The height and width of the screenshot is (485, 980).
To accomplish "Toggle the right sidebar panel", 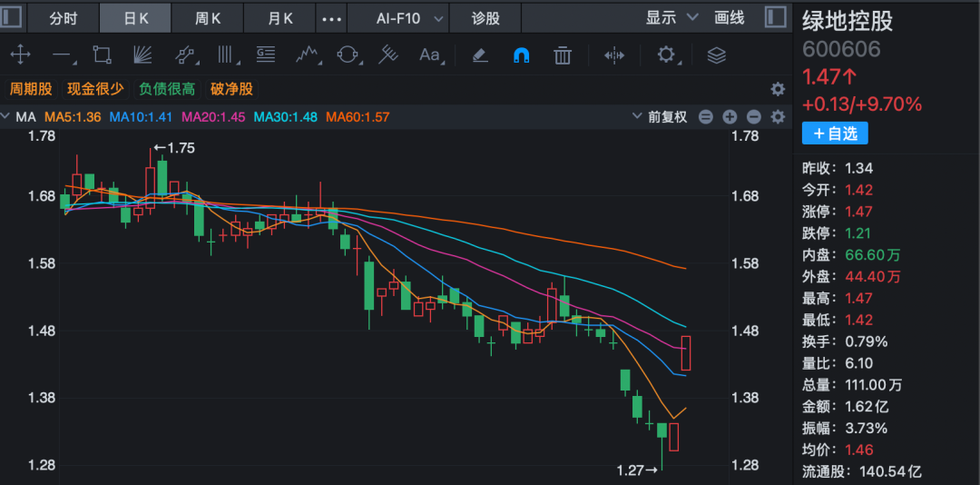I will click(775, 17).
